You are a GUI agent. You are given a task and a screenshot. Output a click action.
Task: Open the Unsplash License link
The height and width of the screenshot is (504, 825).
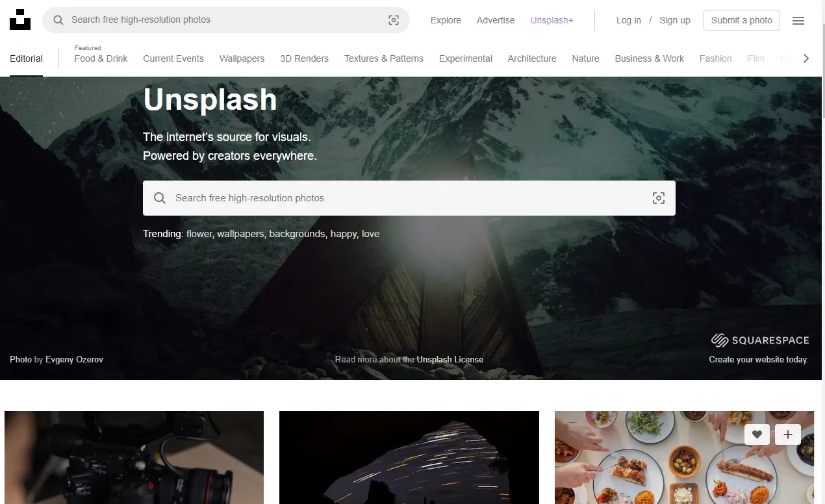coord(450,359)
